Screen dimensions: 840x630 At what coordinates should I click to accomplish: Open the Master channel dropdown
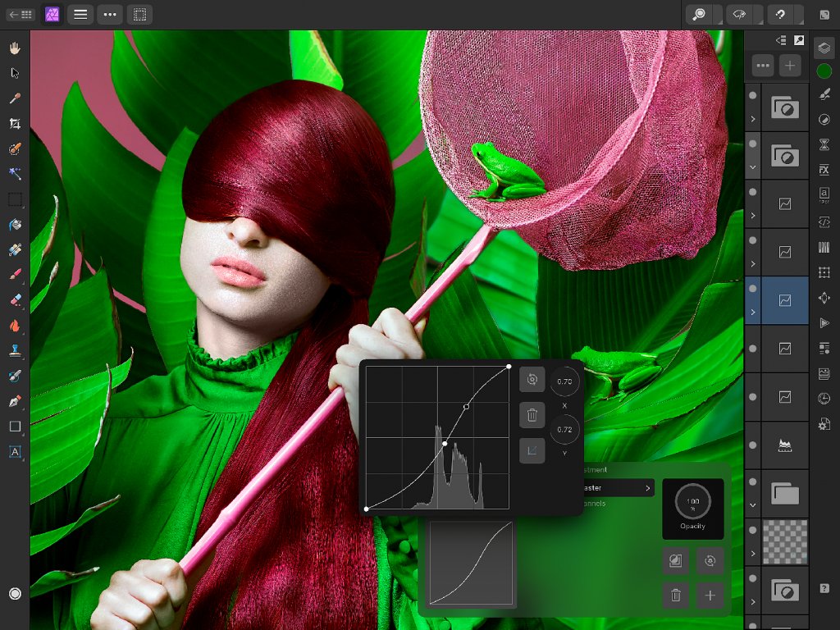[618, 487]
